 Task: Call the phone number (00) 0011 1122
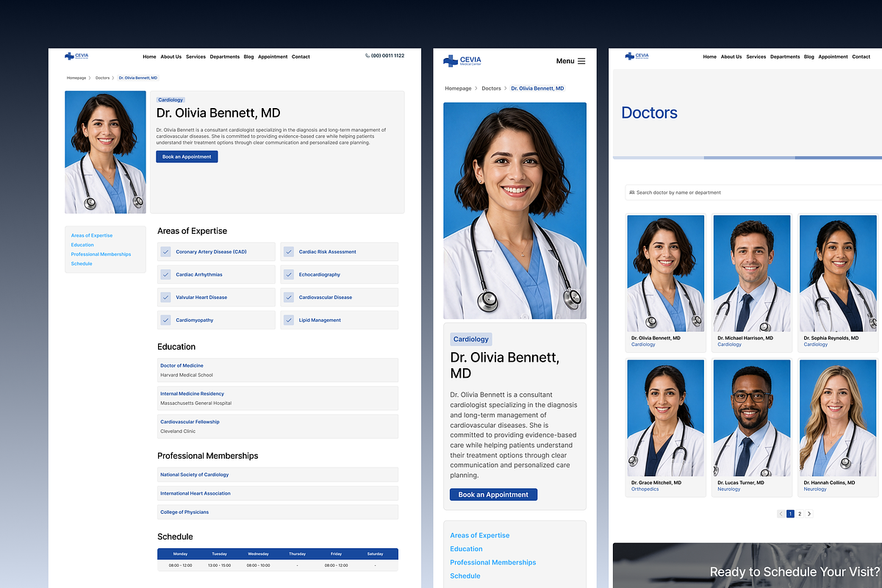tap(387, 56)
